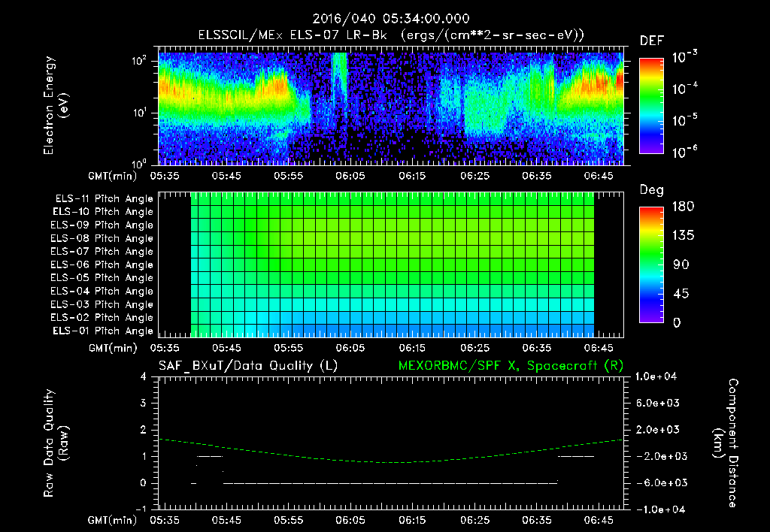Screen dimensions: 770x532
Task: Click the 10^2 energy axis tick label
Action: (139, 61)
